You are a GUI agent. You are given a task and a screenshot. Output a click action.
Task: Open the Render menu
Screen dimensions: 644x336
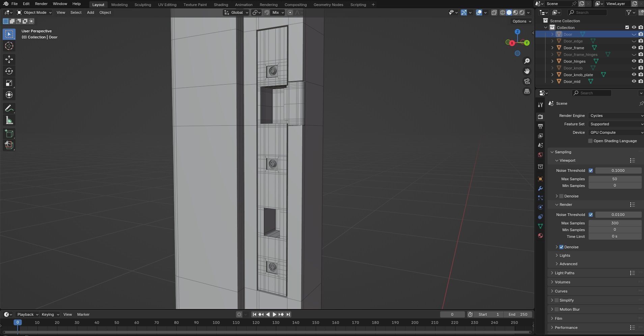click(41, 4)
